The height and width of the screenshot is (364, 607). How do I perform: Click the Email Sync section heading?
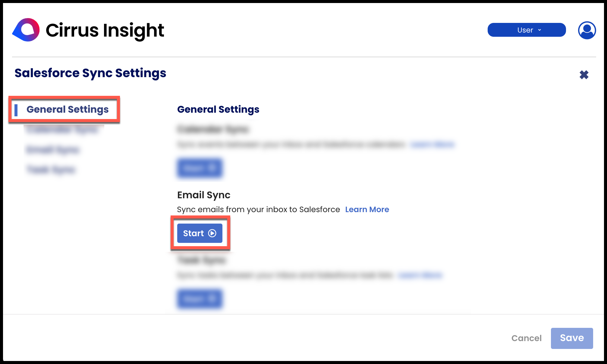tap(204, 195)
